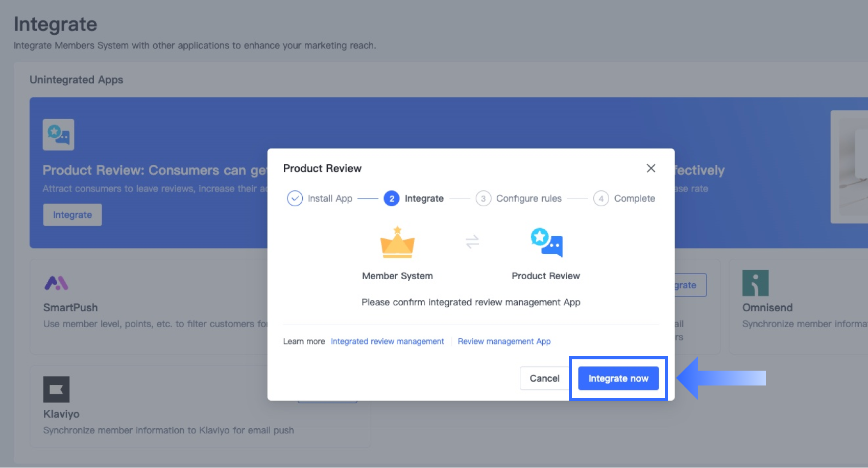The width and height of the screenshot is (868, 468).
Task: Select the Configure rules step label
Action: pyautogui.click(x=528, y=199)
